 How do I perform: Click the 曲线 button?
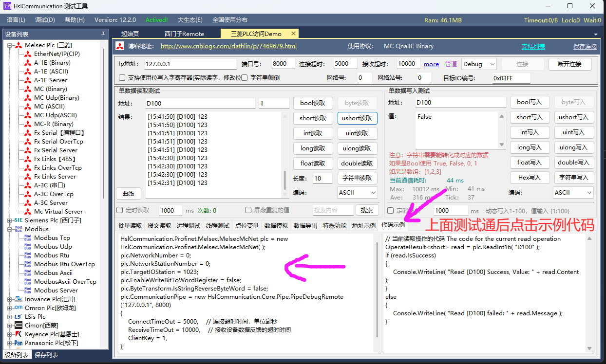(x=128, y=193)
